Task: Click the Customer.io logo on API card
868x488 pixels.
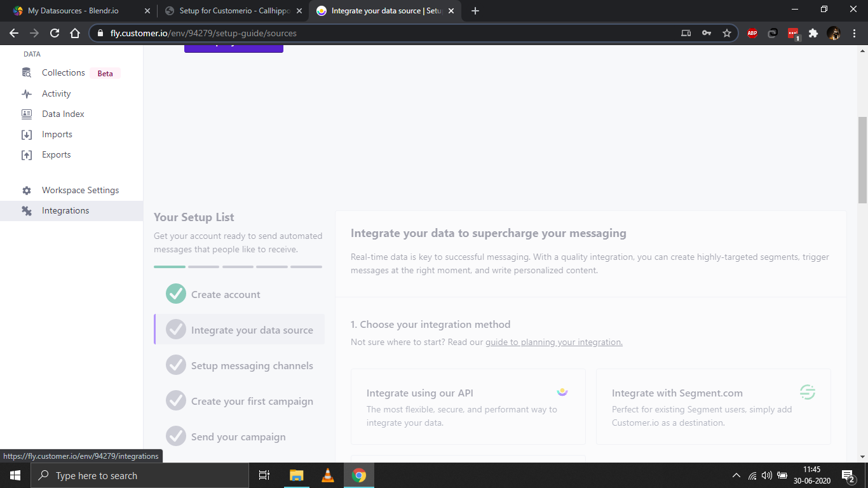Action: click(562, 392)
